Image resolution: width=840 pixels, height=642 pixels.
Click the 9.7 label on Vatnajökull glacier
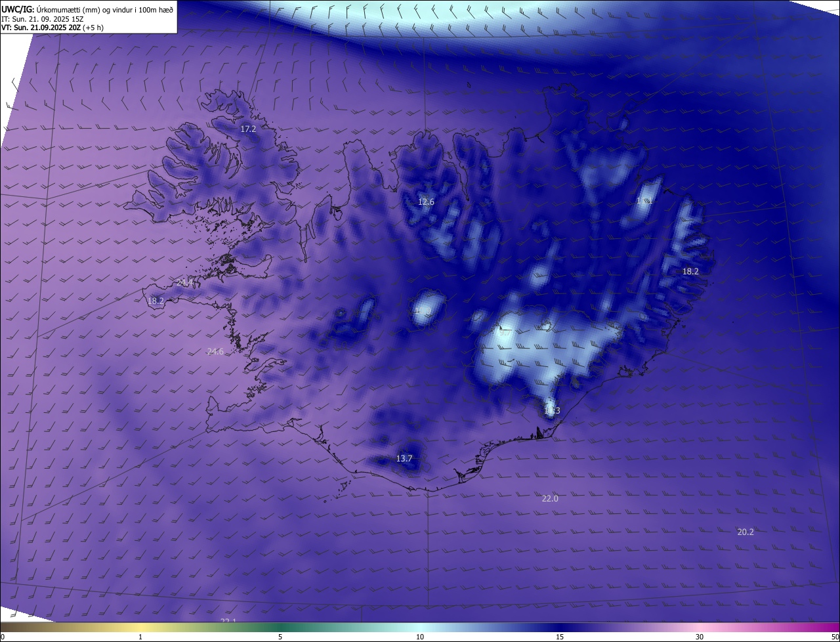click(505, 333)
